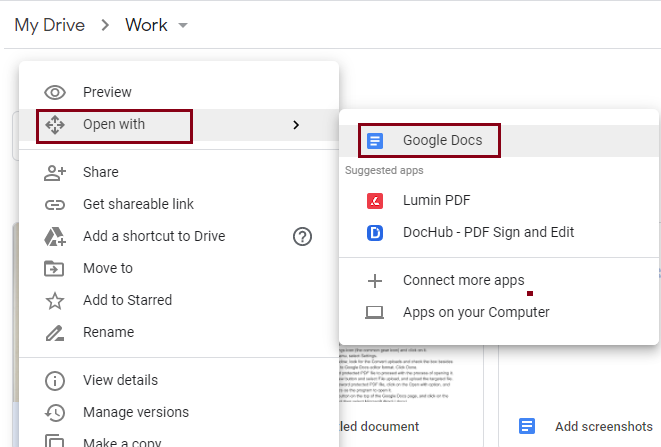Click the Get shareable link chain icon
This screenshot has height=447, width=661.
pyautogui.click(x=55, y=205)
